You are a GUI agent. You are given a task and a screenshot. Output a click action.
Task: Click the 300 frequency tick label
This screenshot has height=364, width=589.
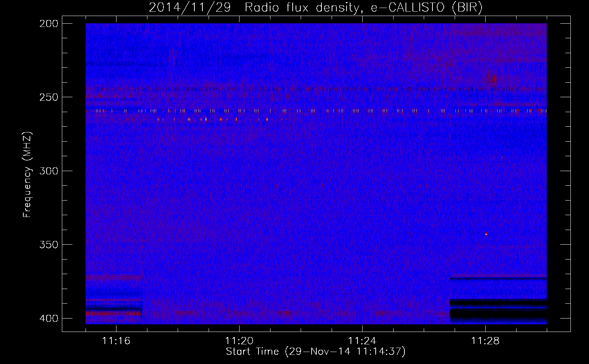49,171
